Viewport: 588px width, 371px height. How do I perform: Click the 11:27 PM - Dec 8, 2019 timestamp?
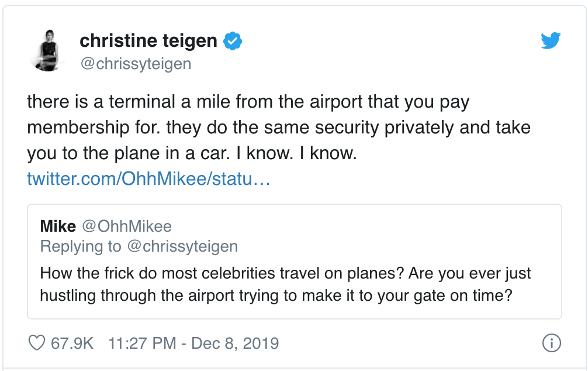[x=193, y=343]
